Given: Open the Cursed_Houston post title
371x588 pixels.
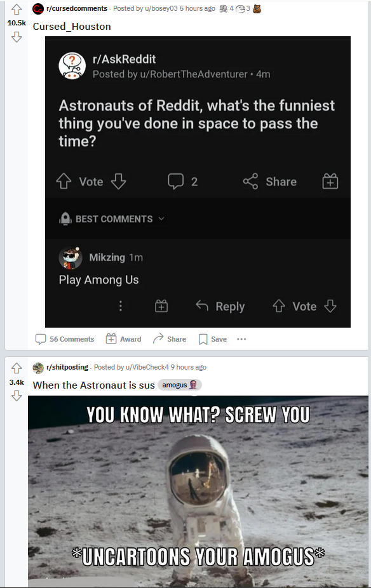Looking at the screenshot, I should tap(72, 27).
